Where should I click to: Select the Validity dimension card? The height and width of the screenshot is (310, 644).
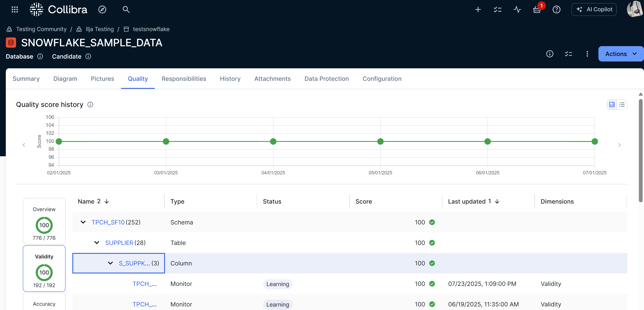44,268
